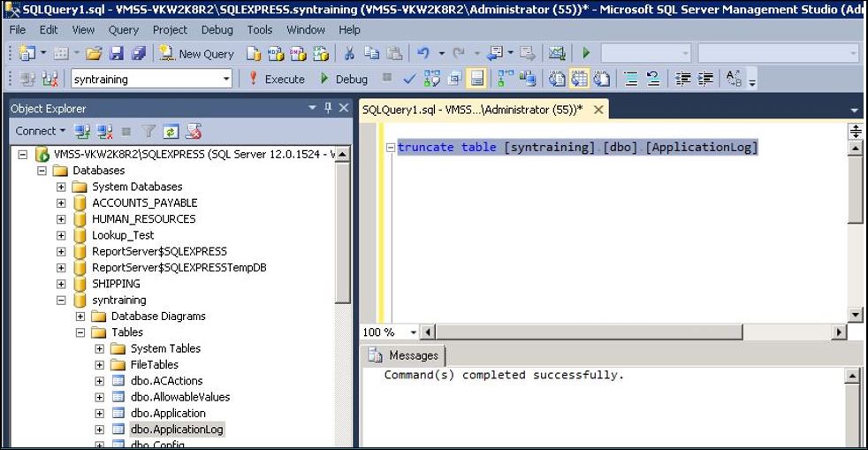Collapse the Tables folder node
The width and height of the screenshot is (868, 450).
point(80,332)
